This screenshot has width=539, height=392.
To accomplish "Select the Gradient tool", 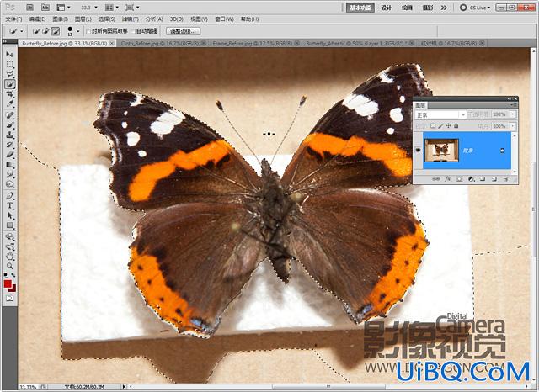I will click(x=9, y=165).
